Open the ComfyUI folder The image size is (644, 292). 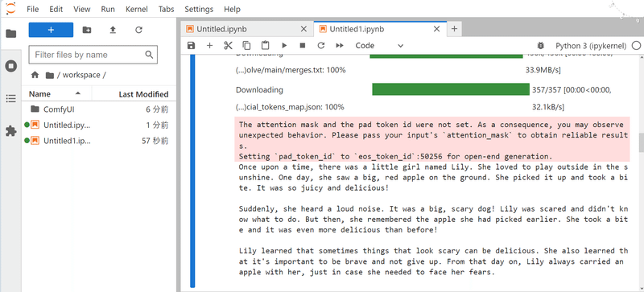point(59,109)
